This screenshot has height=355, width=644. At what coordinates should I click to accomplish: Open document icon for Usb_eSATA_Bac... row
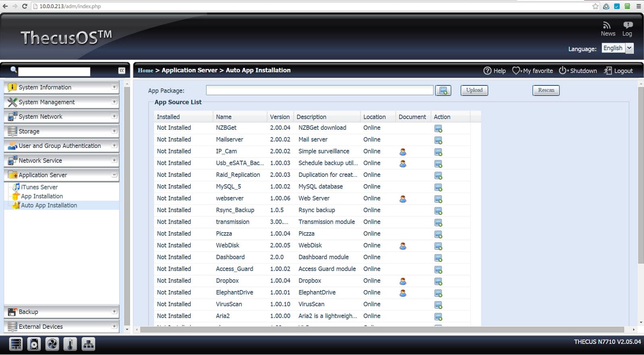[x=402, y=164]
